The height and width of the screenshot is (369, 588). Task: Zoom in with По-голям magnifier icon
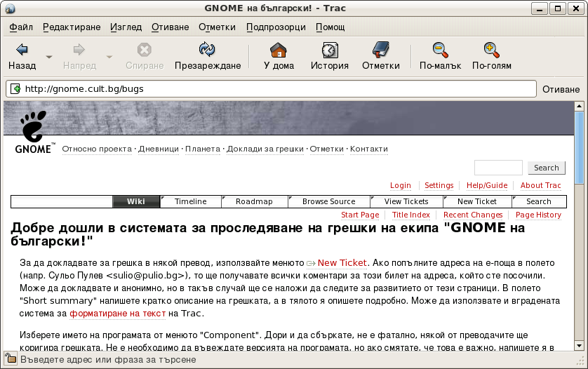(x=491, y=50)
